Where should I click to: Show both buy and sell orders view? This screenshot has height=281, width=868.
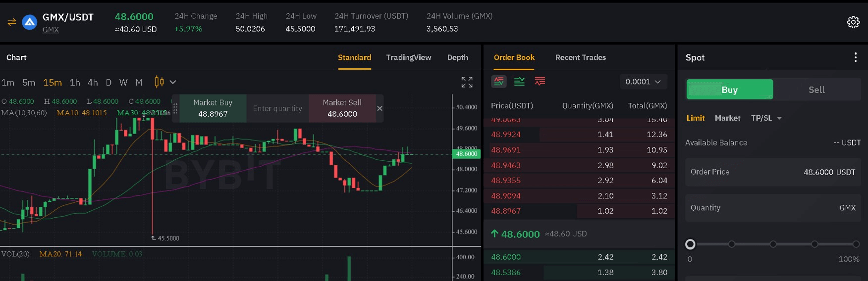pos(499,82)
